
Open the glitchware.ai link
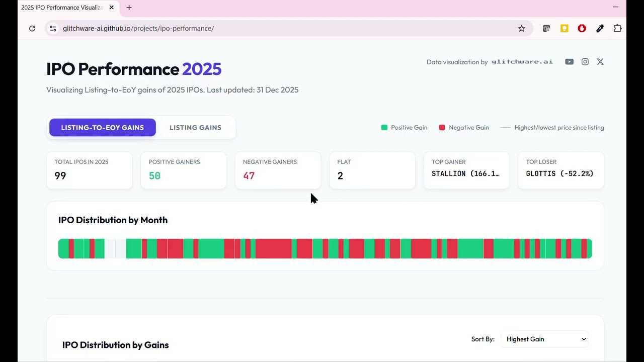click(x=522, y=62)
